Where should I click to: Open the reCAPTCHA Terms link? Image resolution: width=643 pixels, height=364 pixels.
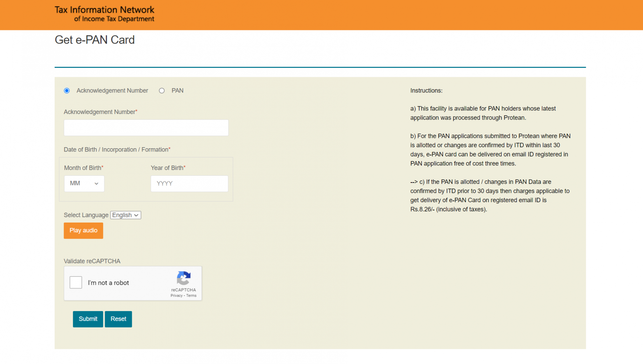[191, 296]
